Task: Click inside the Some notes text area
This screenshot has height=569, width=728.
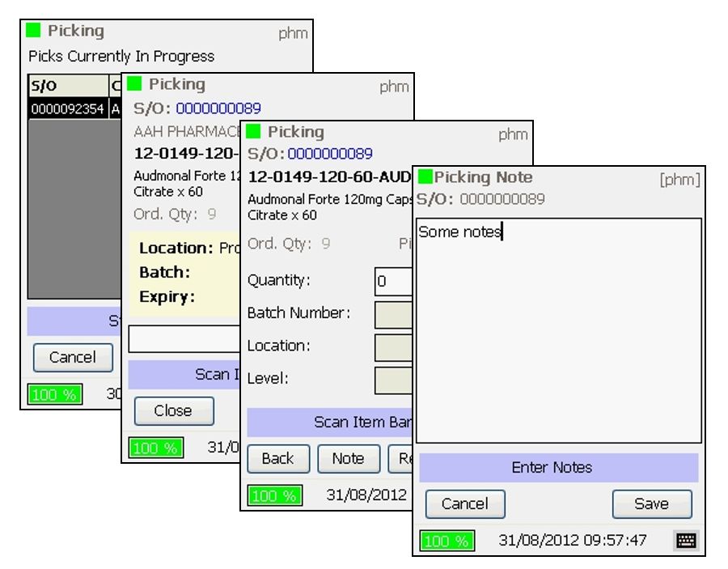Action: click(x=558, y=332)
